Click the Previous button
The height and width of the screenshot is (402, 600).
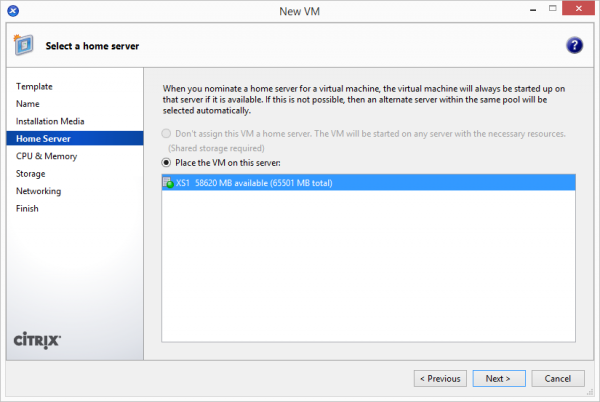[441, 379]
